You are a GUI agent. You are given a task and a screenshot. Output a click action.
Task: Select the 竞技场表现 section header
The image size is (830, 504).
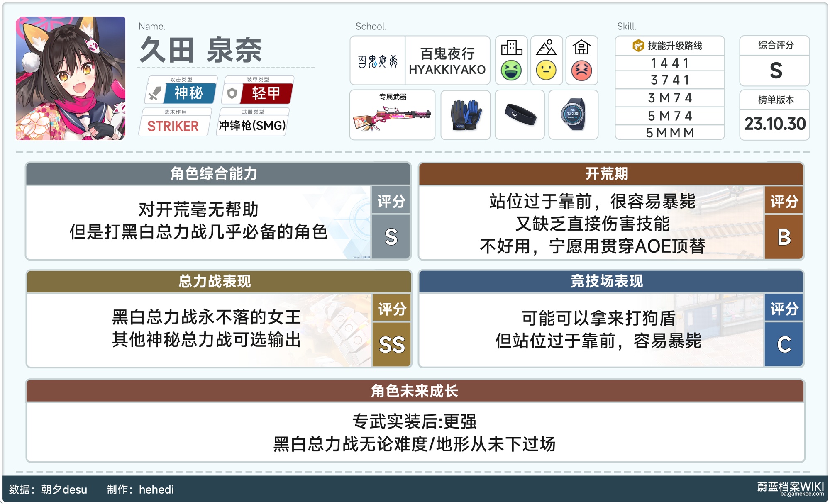tap(607, 281)
